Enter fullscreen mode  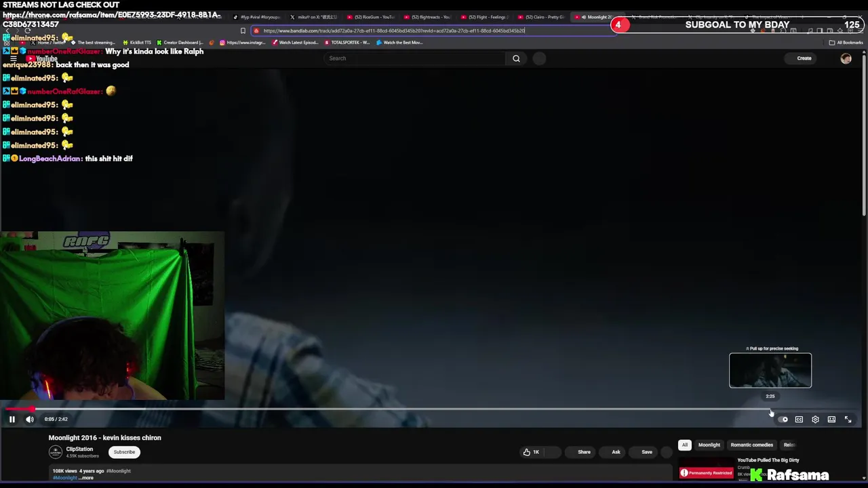click(x=848, y=420)
